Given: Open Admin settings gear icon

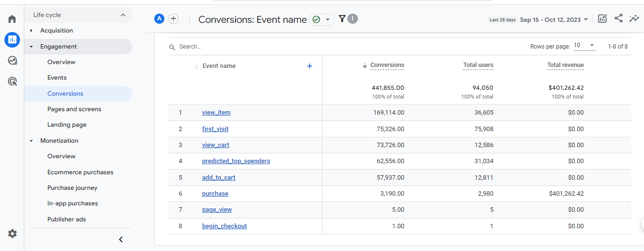Looking at the screenshot, I should point(12,234).
